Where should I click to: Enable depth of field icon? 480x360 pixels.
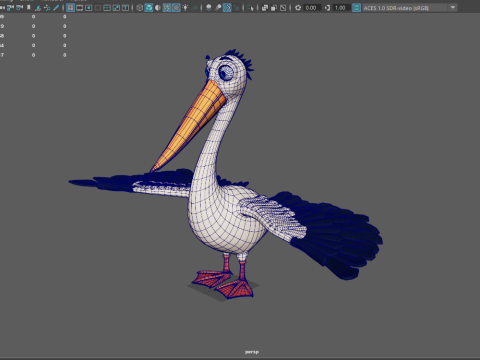point(236,8)
